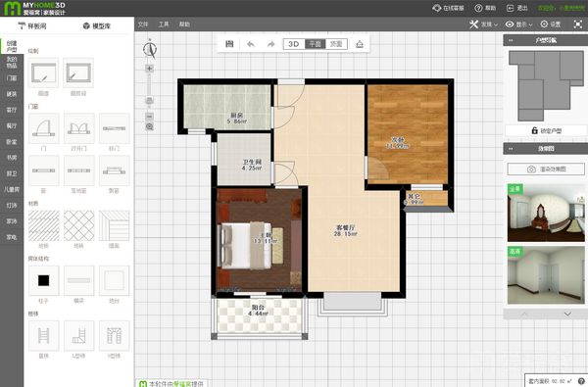Toggle lock floor plan (锁定户型)
Screen dimensions: 588x387
pos(546,130)
